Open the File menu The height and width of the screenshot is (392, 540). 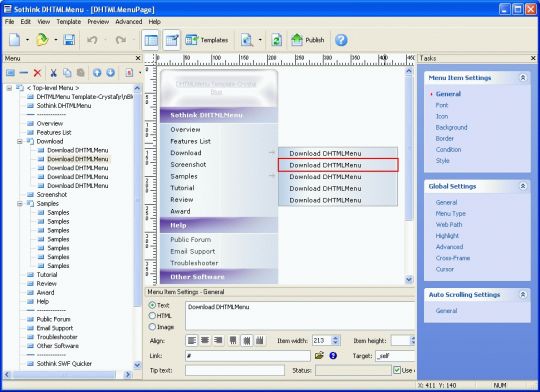[10, 22]
